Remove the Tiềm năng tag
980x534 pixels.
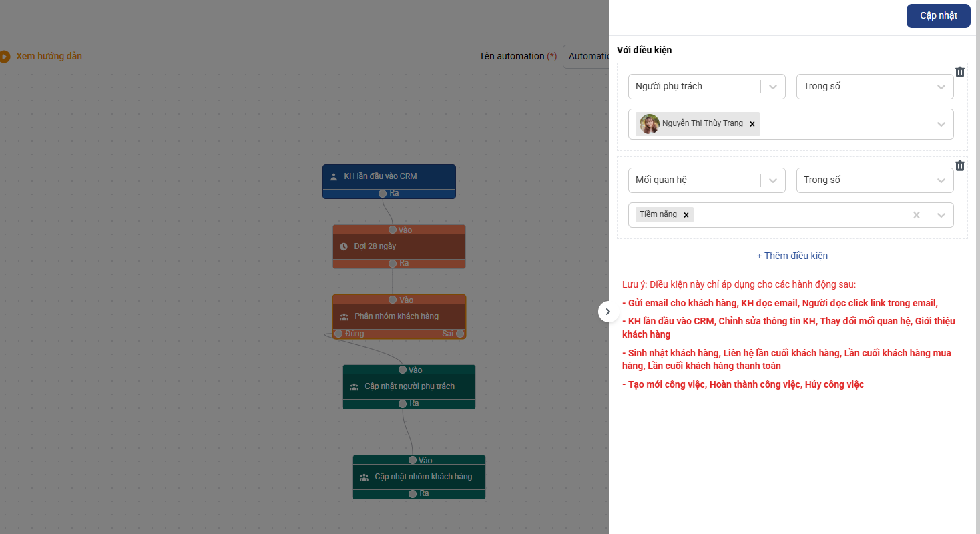[x=686, y=215]
